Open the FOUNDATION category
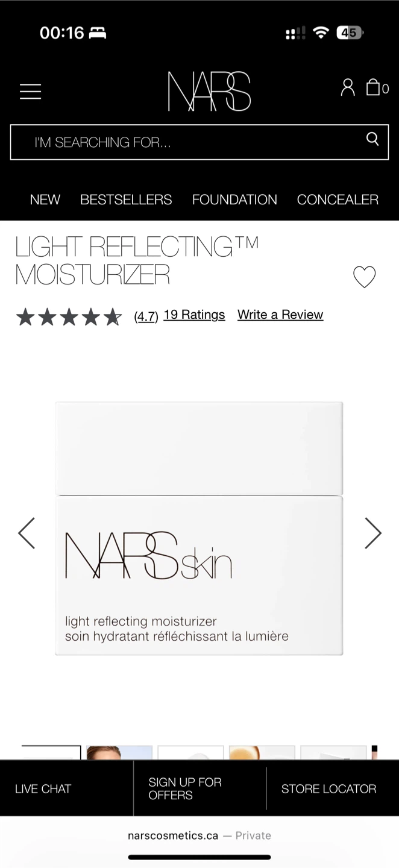 click(x=234, y=200)
